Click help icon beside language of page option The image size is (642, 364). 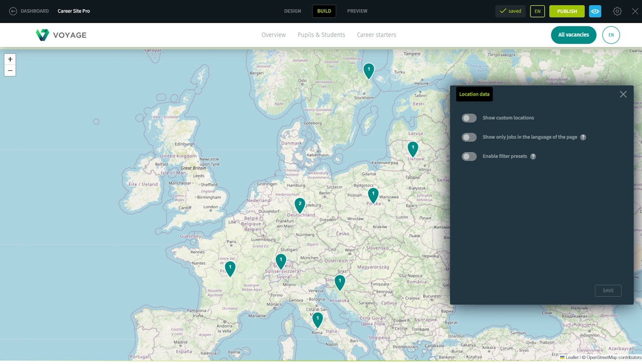[583, 137]
